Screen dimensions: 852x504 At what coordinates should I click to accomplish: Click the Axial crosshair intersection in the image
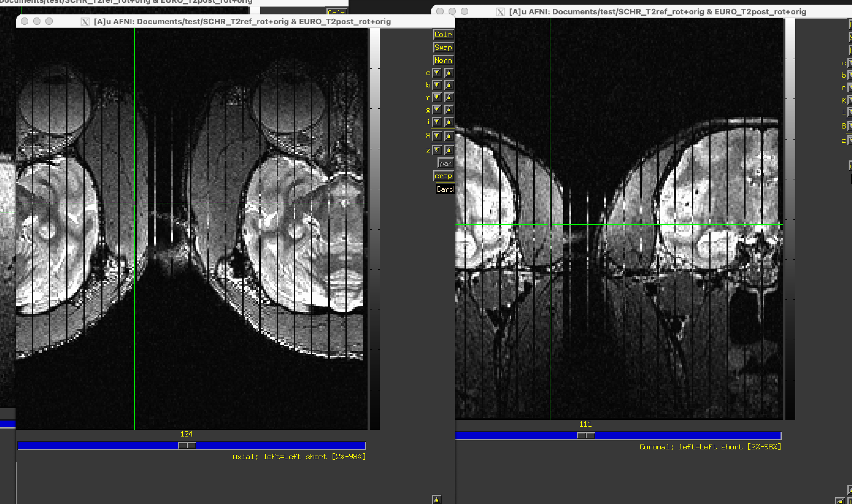tap(135, 203)
